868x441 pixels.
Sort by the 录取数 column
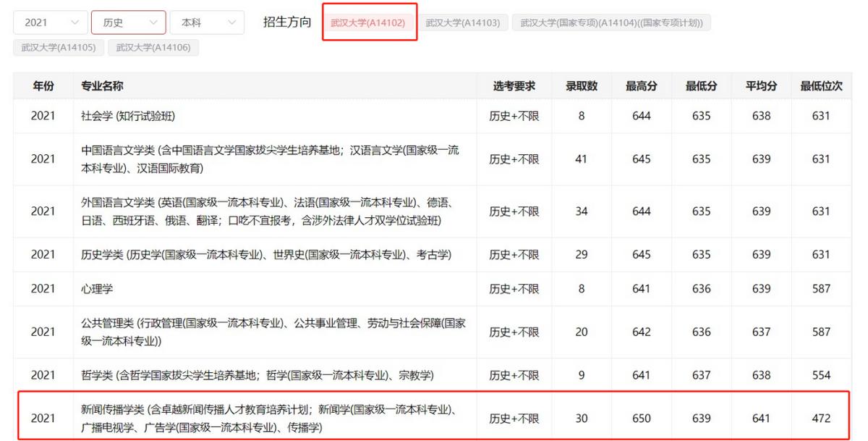[582, 85]
